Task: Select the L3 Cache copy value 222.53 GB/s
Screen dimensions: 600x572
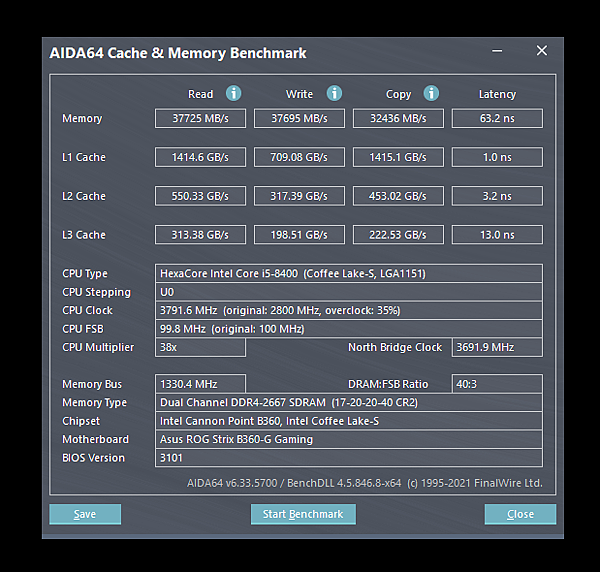Action: pyautogui.click(x=398, y=235)
